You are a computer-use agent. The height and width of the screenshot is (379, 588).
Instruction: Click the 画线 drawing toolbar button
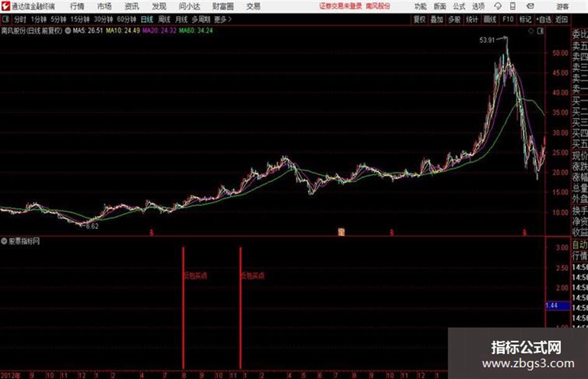pos(490,19)
